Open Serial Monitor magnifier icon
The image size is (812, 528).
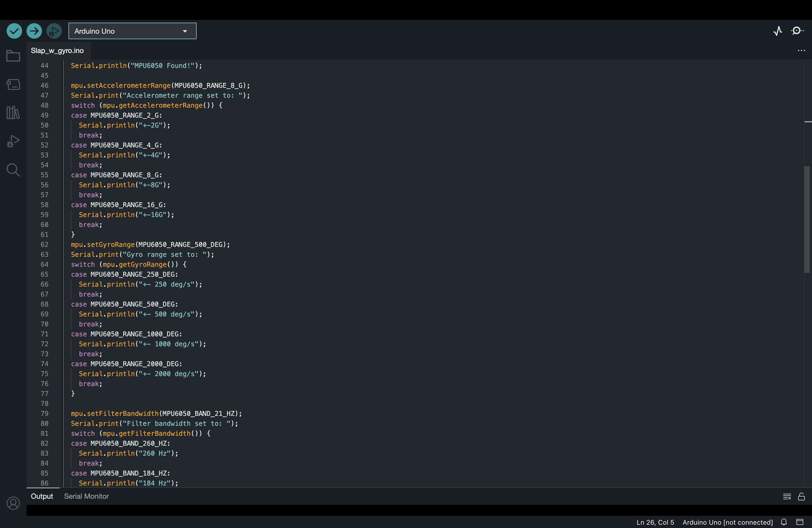coord(797,31)
